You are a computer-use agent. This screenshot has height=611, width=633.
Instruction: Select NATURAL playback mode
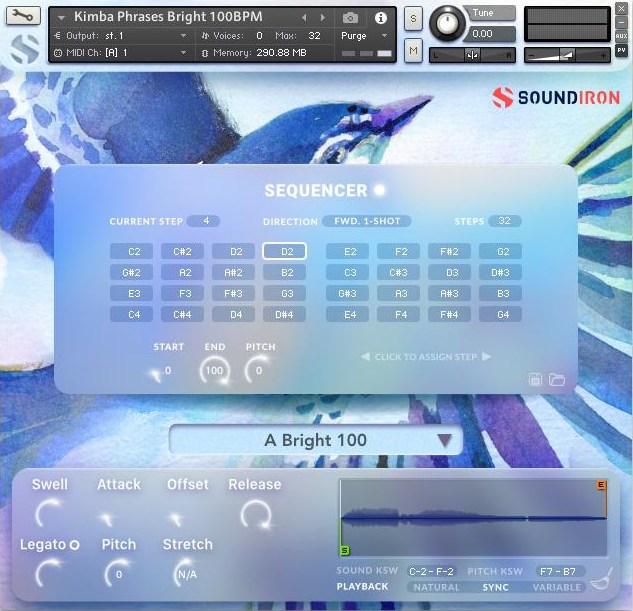(436, 587)
